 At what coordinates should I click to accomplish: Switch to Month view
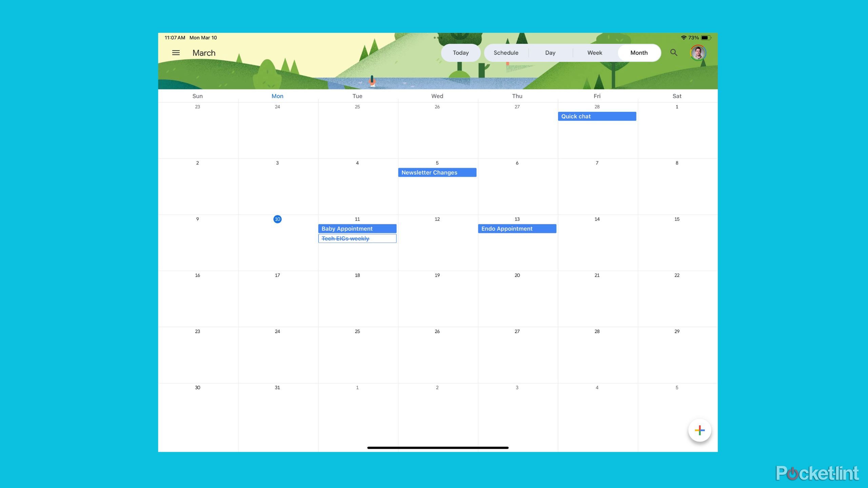click(x=638, y=53)
